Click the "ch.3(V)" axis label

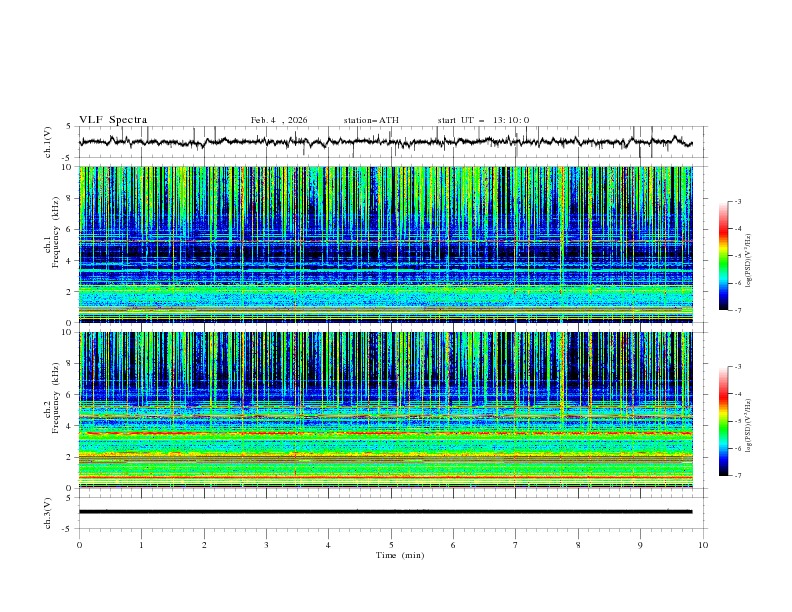tap(48, 513)
